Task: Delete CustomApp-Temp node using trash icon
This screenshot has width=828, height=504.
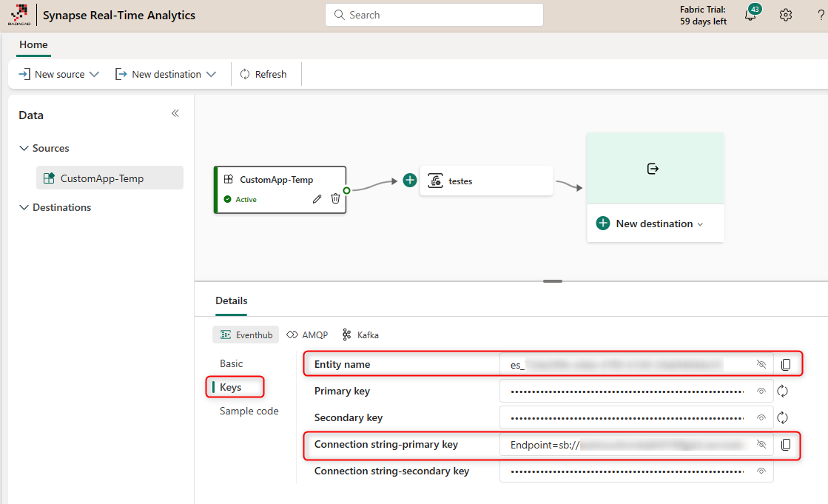Action: tap(335, 198)
